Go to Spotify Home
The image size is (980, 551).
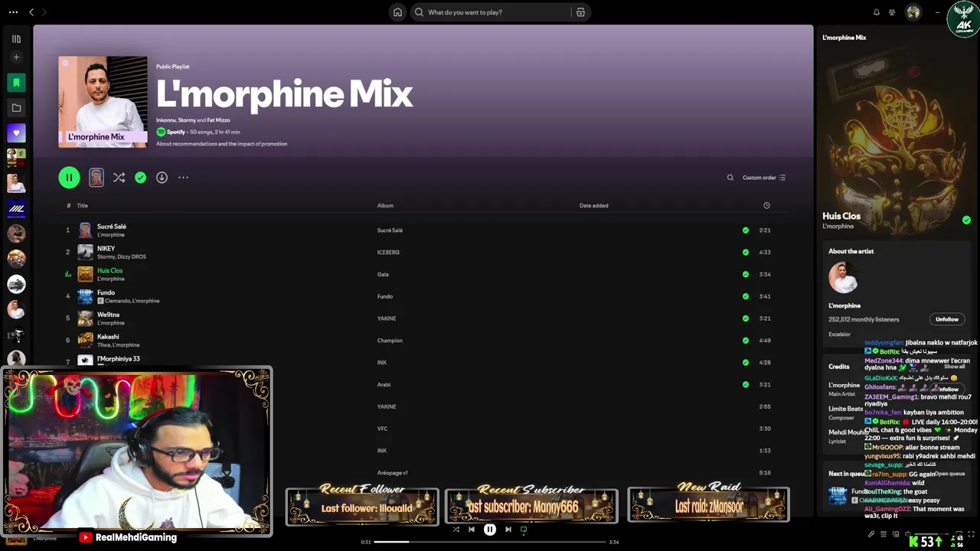click(397, 12)
